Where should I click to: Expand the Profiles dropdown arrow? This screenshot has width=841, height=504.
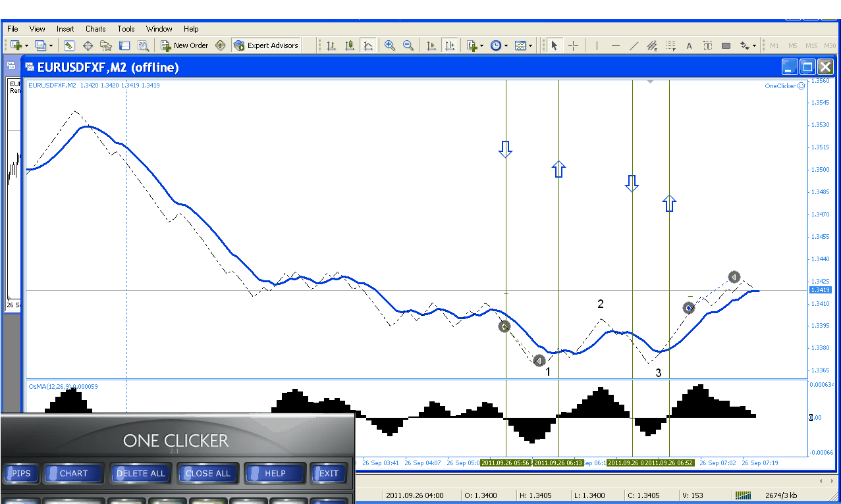click(51, 46)
